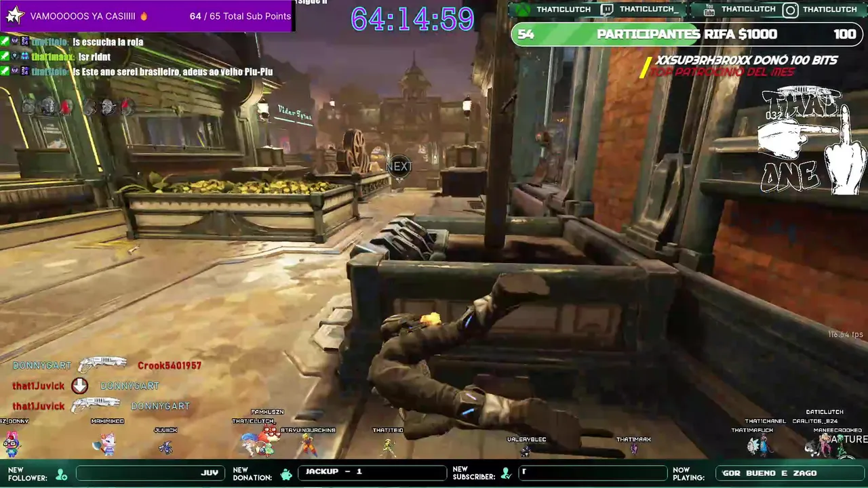Click the red skull icon in the team row
The width and height of the screenshot is (868, 488).
[x=67, y=106]
